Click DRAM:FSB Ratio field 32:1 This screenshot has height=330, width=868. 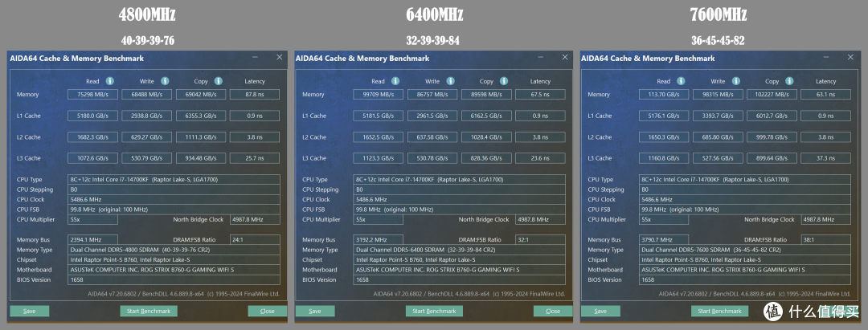540,240
